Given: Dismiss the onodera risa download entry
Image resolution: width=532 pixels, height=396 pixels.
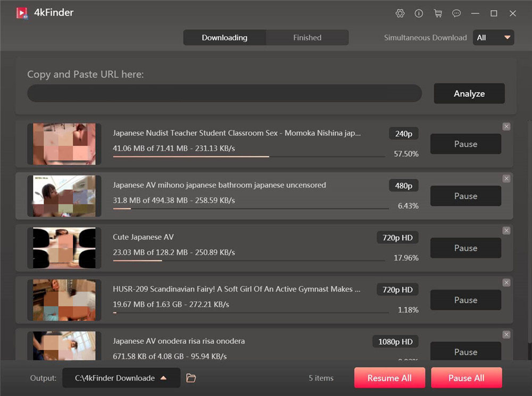Looking at the screenshot, I should [506, 334].
